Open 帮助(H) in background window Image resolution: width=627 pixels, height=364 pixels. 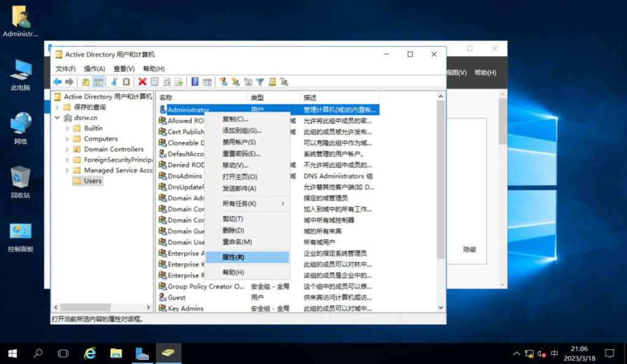click(x=485, y=73)
